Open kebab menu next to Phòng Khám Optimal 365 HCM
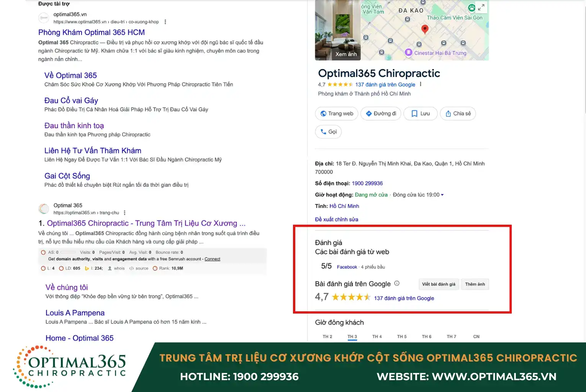 pyautogui.click(x=165, y=22)
